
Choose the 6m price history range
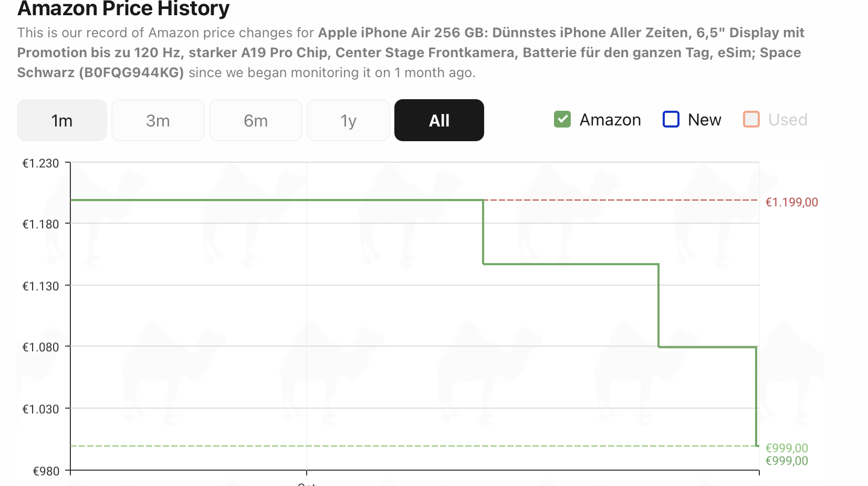click(256, 120)
